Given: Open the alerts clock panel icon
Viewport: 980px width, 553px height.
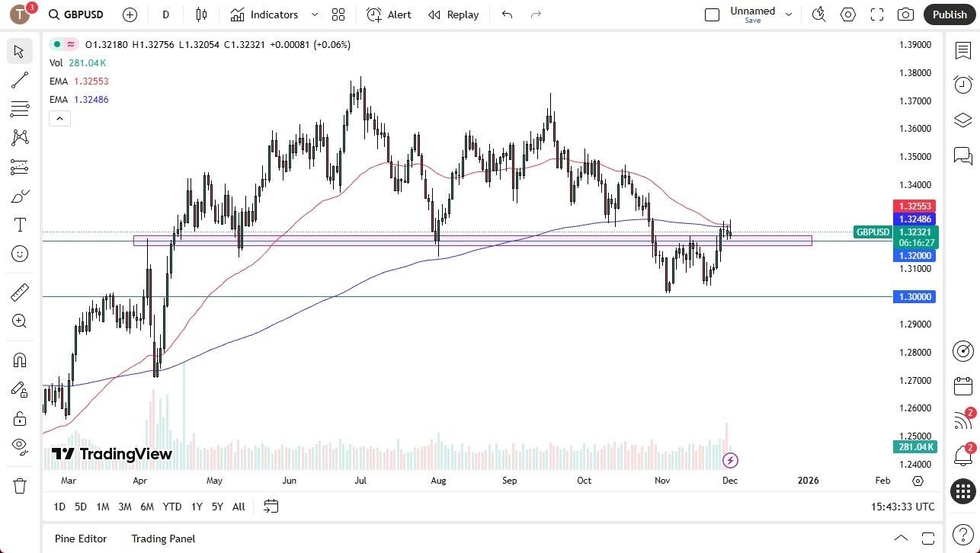Looking at the screenshot, I should click(x=962, y=85).
